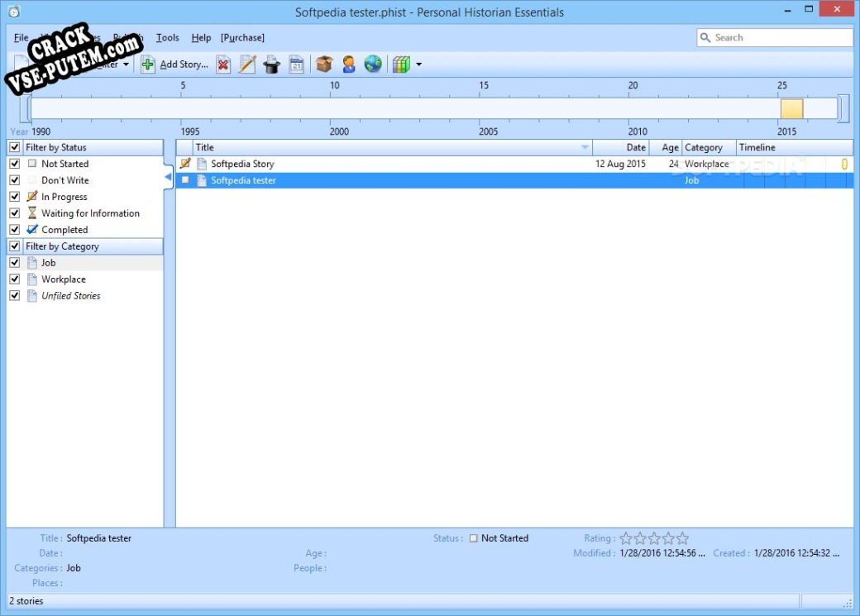
Task: Click the green plus Add Story icon
Action: (x=147, y=64)
